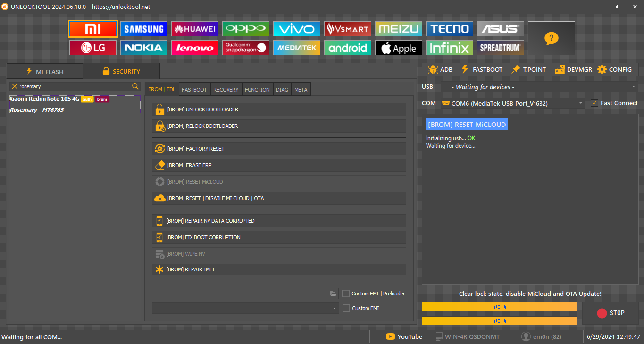Open the DEVMGR toolbar item
Screen dimensions: 644x344
click(573, 69)
